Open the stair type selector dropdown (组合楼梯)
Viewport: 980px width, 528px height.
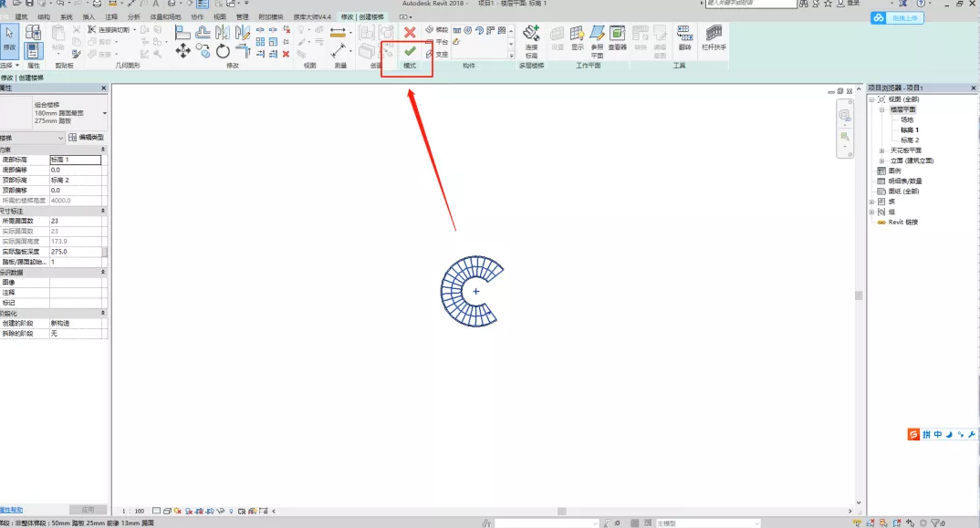(x=104, y=113)
